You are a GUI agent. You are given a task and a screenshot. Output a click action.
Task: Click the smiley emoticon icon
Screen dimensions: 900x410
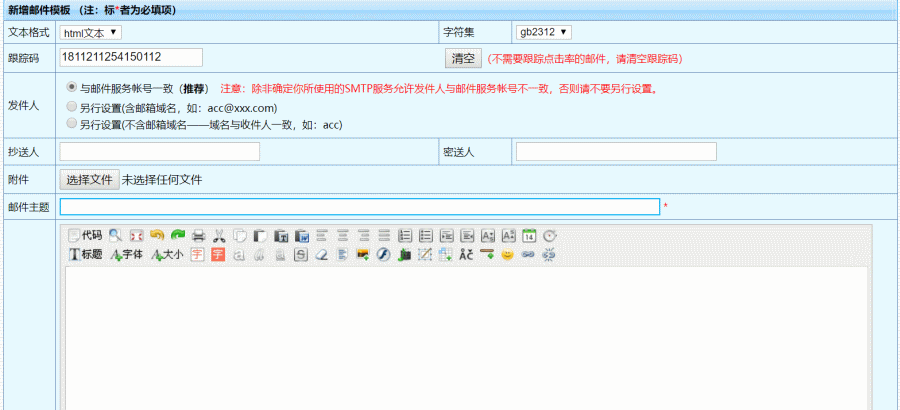[507, 254]
